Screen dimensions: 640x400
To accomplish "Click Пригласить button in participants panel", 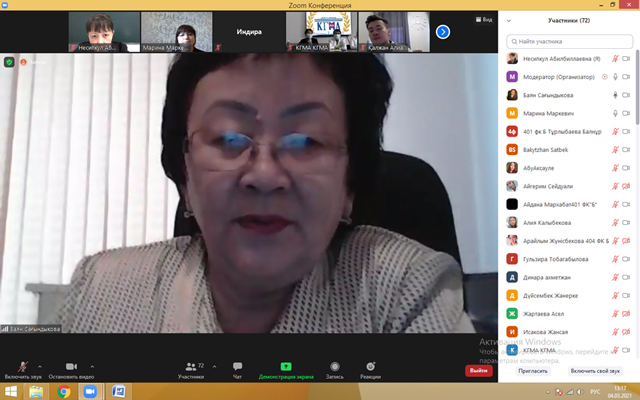I will coord(533,371).
